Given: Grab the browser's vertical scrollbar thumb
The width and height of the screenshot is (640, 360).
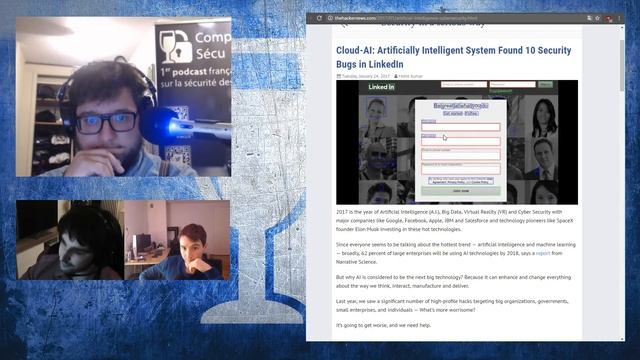Looking at the screenshot, I should [x=622, y=65].
